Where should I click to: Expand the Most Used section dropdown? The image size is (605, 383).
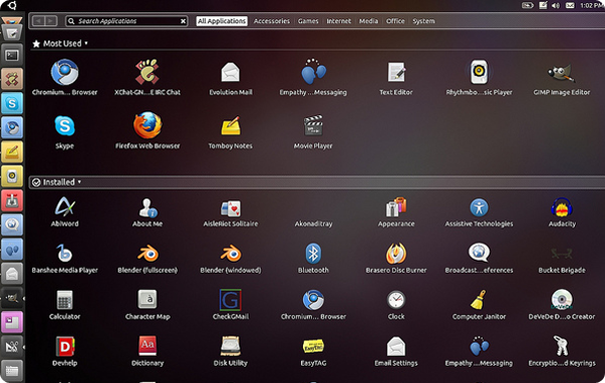86,43
